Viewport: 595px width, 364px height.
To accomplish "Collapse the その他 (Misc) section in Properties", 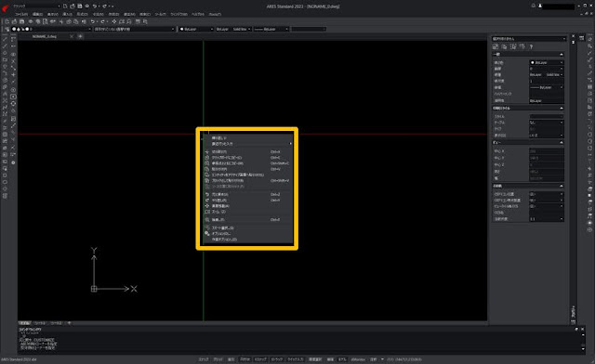I will [562, 186].
